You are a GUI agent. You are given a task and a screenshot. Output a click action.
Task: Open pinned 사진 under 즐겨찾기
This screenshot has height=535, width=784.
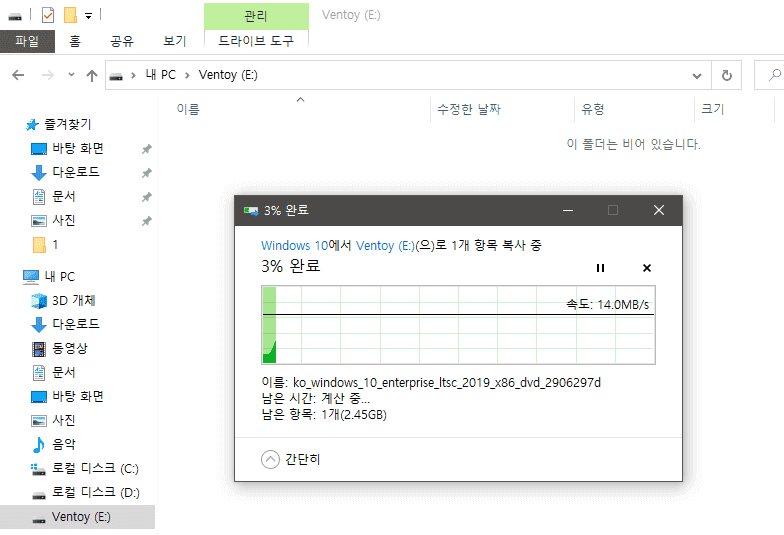point(64,220)
